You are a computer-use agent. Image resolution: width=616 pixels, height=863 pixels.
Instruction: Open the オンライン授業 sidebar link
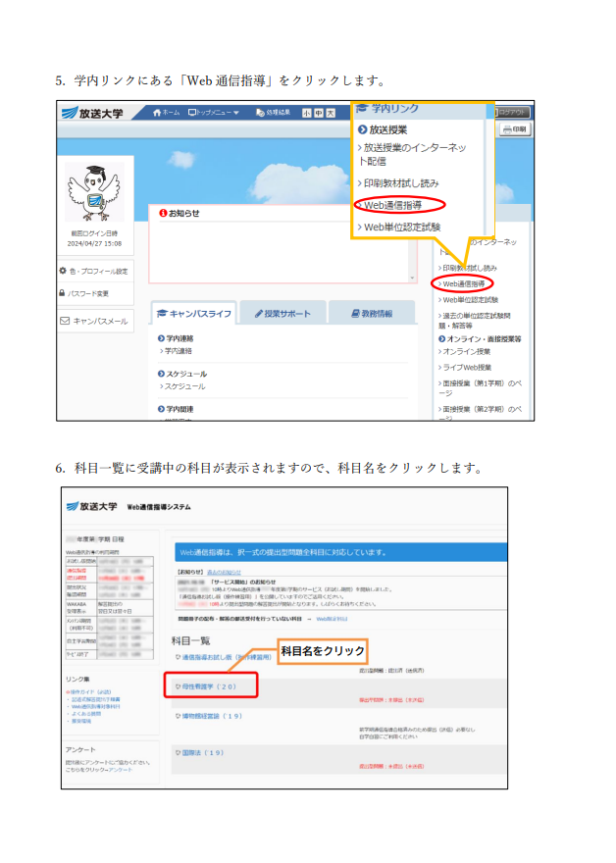tap(465, 352)
